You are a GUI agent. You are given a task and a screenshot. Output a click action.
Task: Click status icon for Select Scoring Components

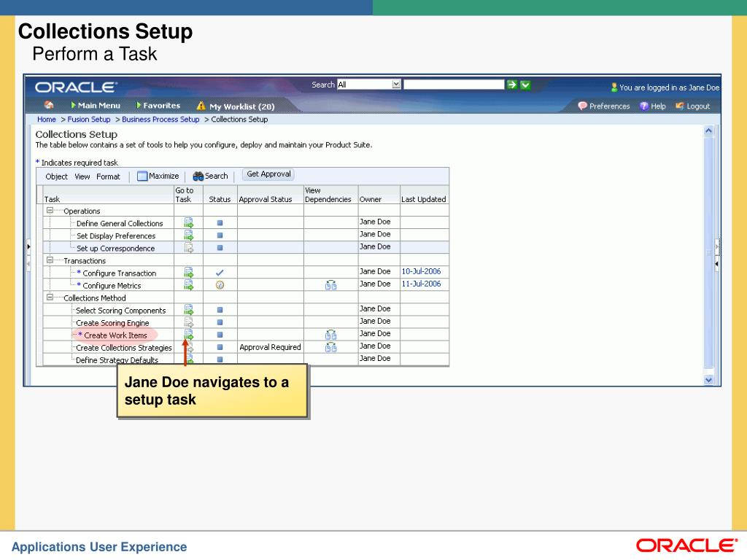click(x=220, y=309)
